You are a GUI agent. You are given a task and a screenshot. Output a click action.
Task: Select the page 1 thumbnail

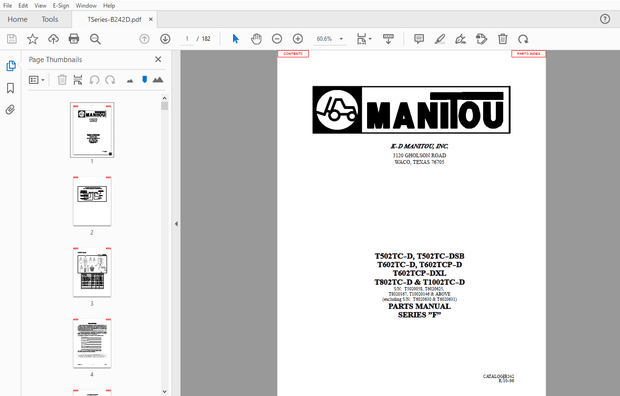click(92, 130)
